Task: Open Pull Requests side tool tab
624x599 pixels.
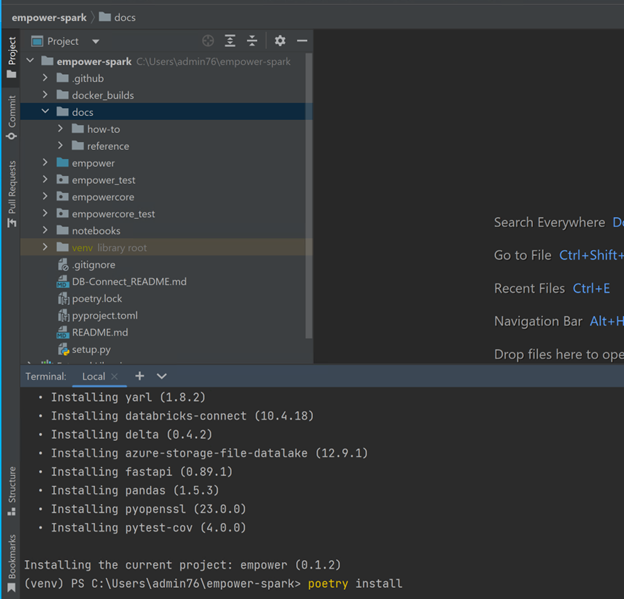Action: 12,194
